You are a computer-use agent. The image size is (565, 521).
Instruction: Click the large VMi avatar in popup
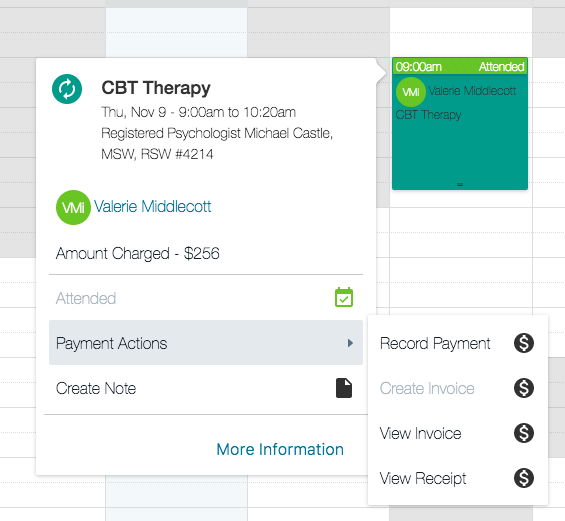click(73, 207)
